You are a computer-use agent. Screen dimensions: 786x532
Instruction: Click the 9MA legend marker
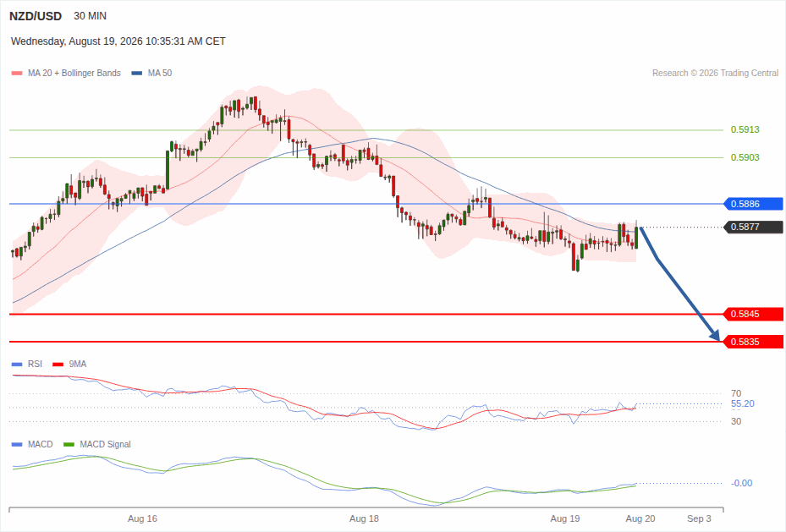[x=58, y=365]
